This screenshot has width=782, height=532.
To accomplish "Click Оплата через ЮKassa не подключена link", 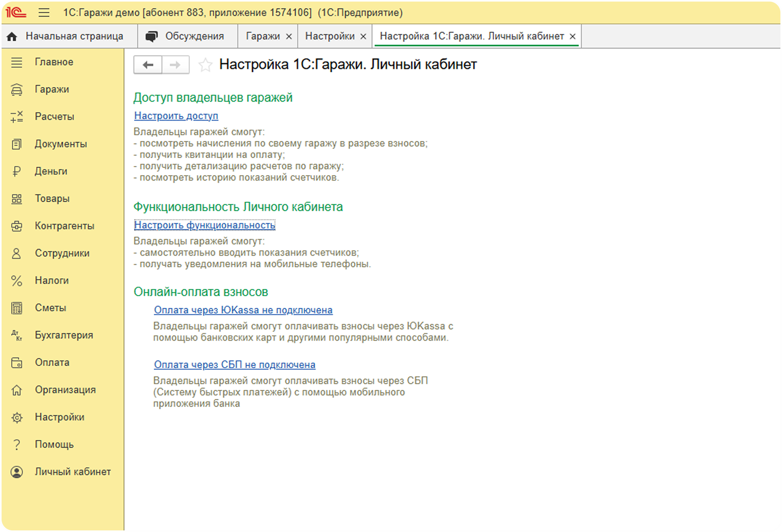I will tap(243, 310).
